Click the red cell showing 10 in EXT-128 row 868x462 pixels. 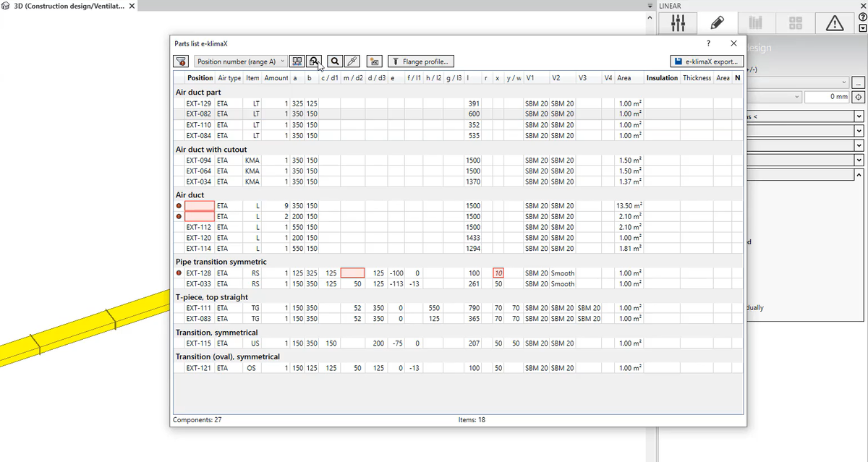pyautogui.click(x=498, y=273)
